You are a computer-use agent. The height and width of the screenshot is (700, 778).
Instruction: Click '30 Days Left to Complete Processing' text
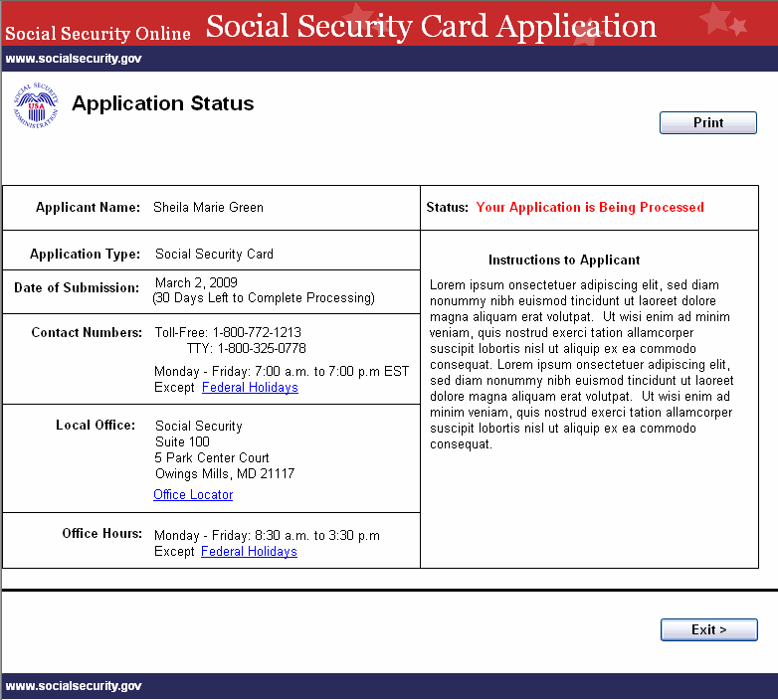264,298
